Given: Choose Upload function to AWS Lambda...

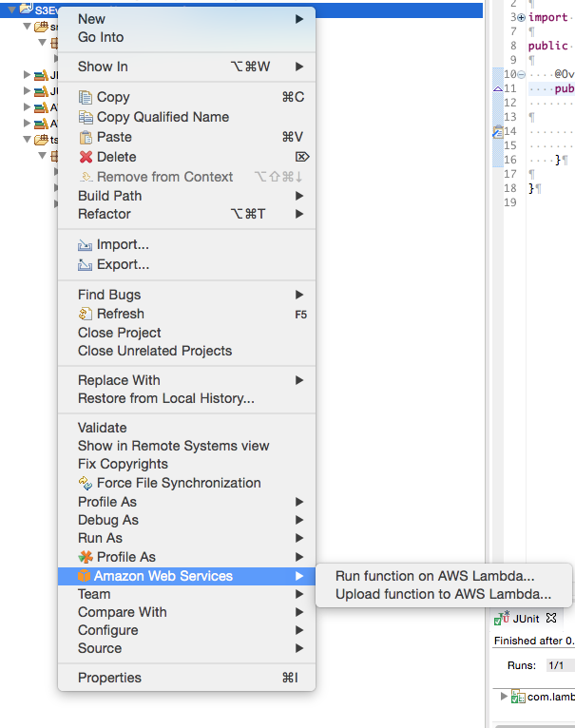Looking at the screenshot, I should [x=444, y=594].
